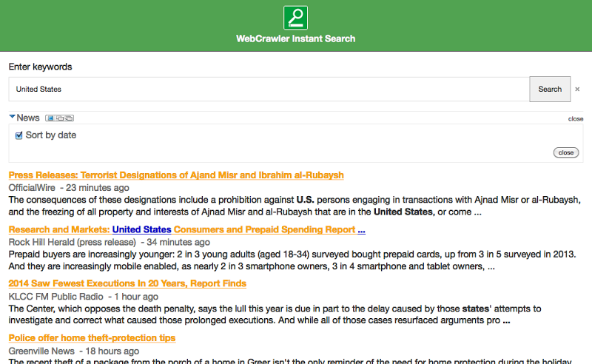Click the rounded close button in options box
Image resolution: width=592 pixels, height=364 pixels.
566,152
